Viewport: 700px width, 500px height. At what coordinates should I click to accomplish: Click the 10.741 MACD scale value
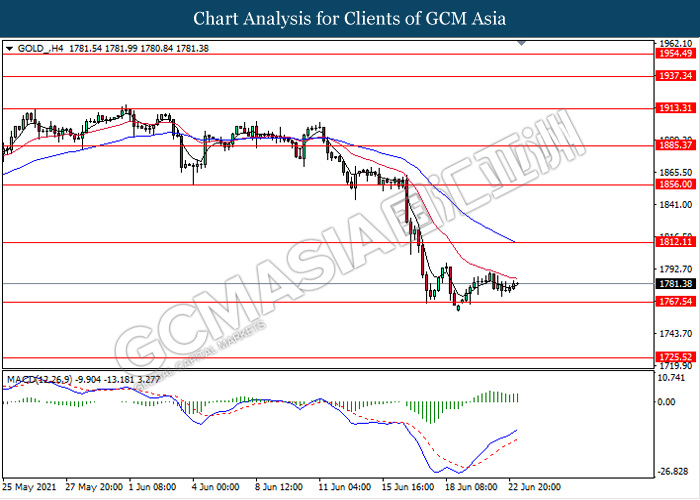[x=671, y=378]
